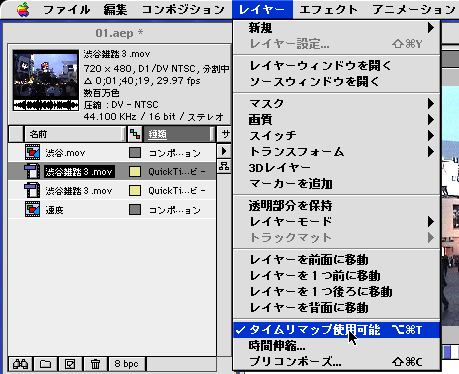Create a new folder with folder icon
This screenshot has width=459, height=374.
(45, 364)
